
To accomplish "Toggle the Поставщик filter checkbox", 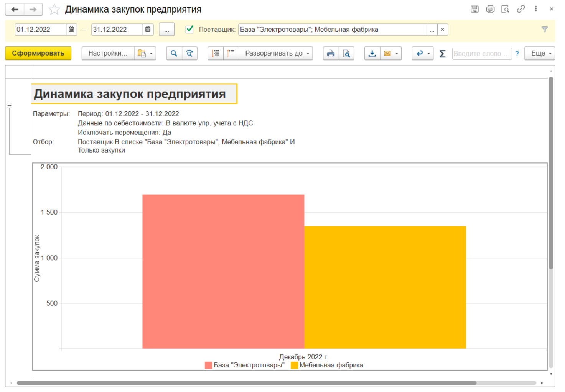I will pos(189,30).
